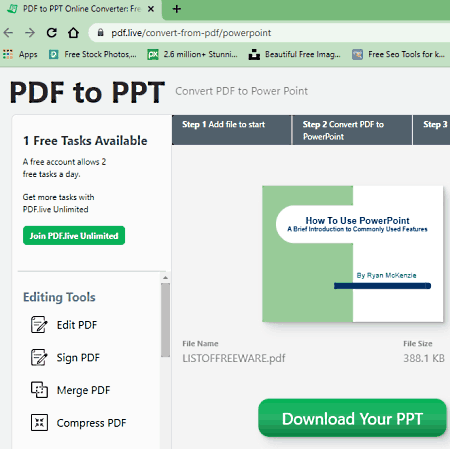Click the browser forward arrow
The width and height of the screenshot is (450, 449).
click(30, 33)
